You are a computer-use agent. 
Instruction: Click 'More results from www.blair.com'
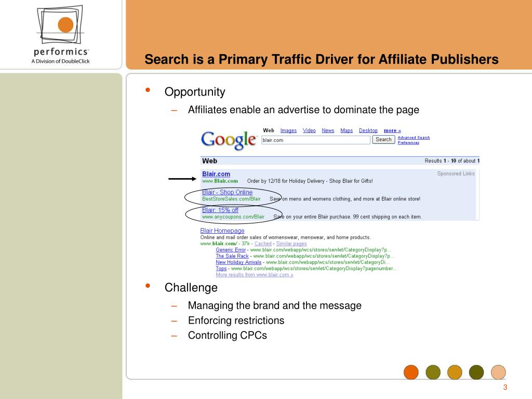[x=255, y=275]
